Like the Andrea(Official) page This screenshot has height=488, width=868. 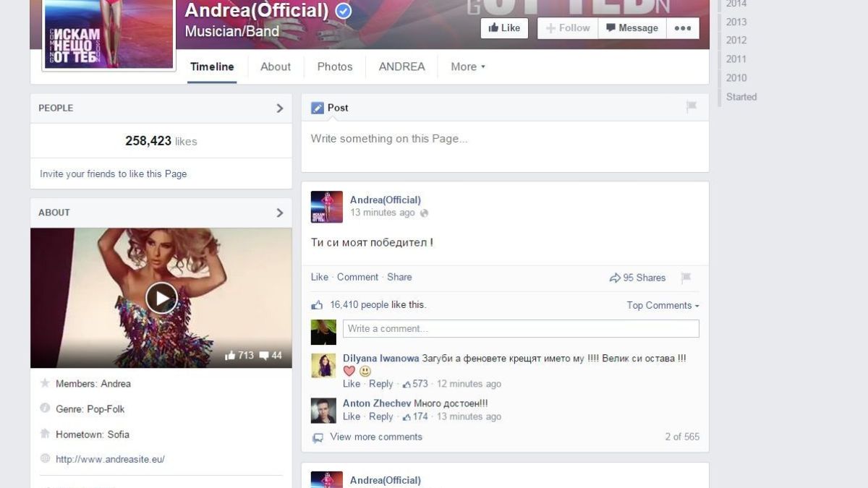(x=504, y=28)
